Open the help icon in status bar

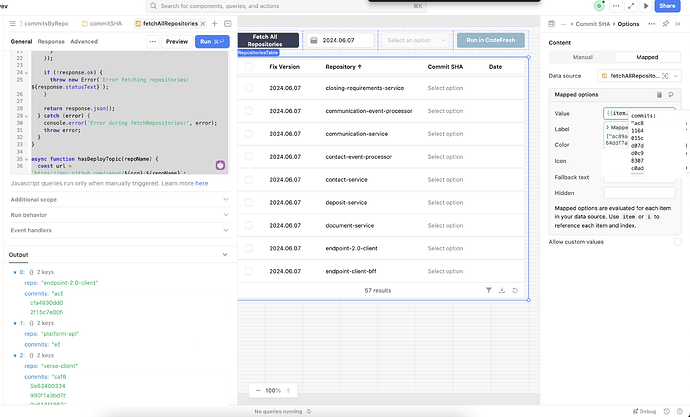click(679, 411)
